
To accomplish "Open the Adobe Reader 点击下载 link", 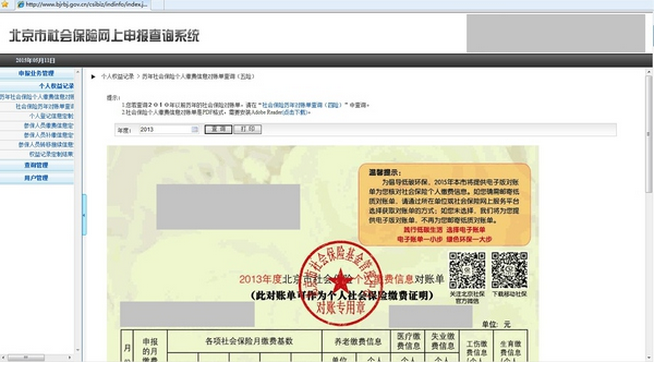I will coord(295,112).
